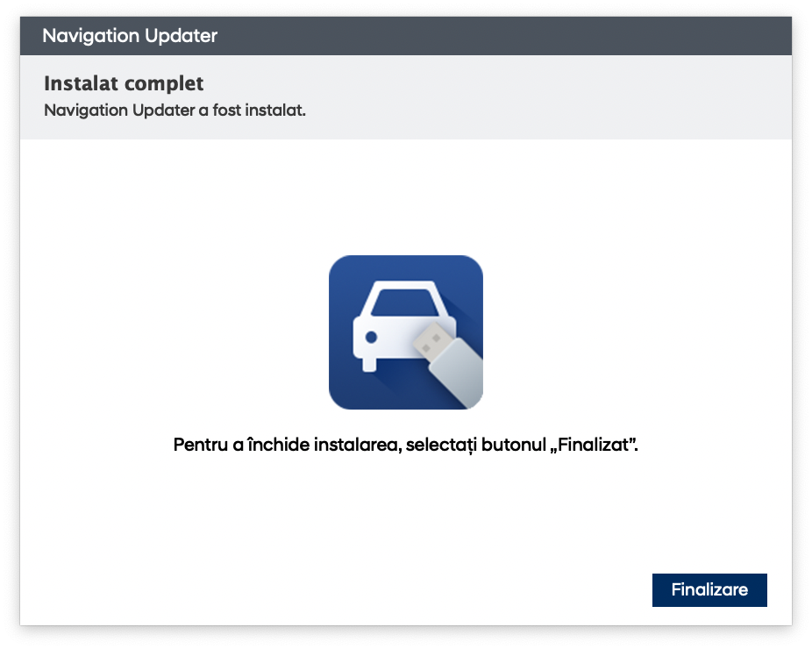Screen dimensions: 812x649
Task: Click the Finalizare button
Action: tap(709, 589)
